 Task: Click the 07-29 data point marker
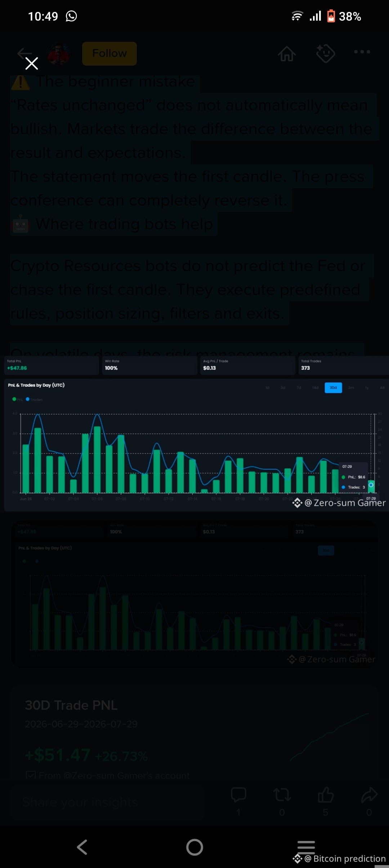point(371,485)
